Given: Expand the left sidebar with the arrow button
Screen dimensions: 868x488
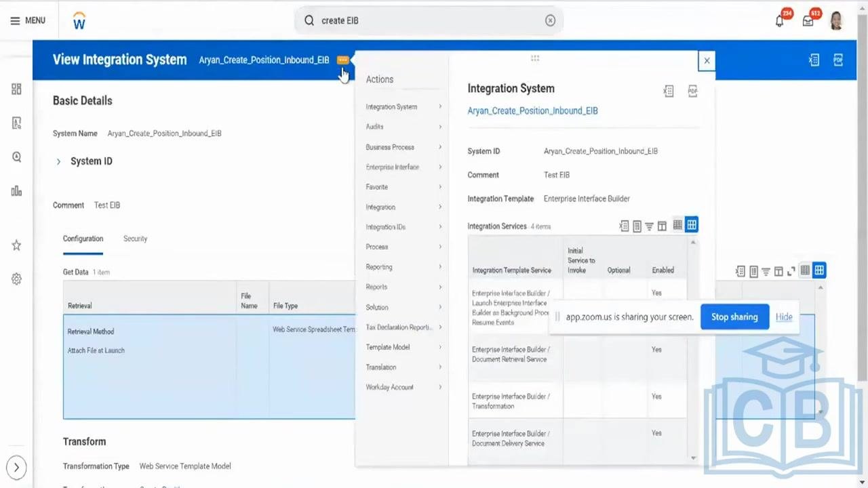Looking at the screenshot, I should (16, 467).
